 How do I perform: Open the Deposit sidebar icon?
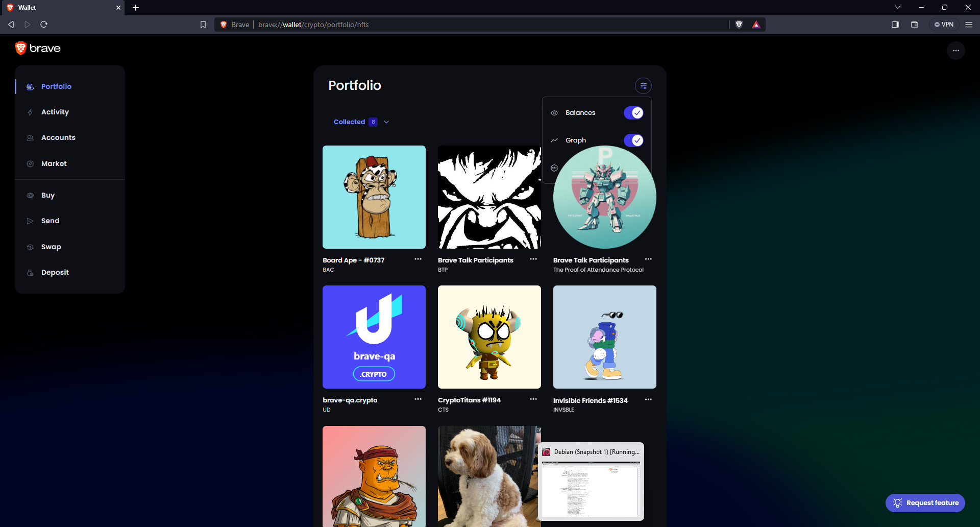pyautogui.click(x=31, y=272)
